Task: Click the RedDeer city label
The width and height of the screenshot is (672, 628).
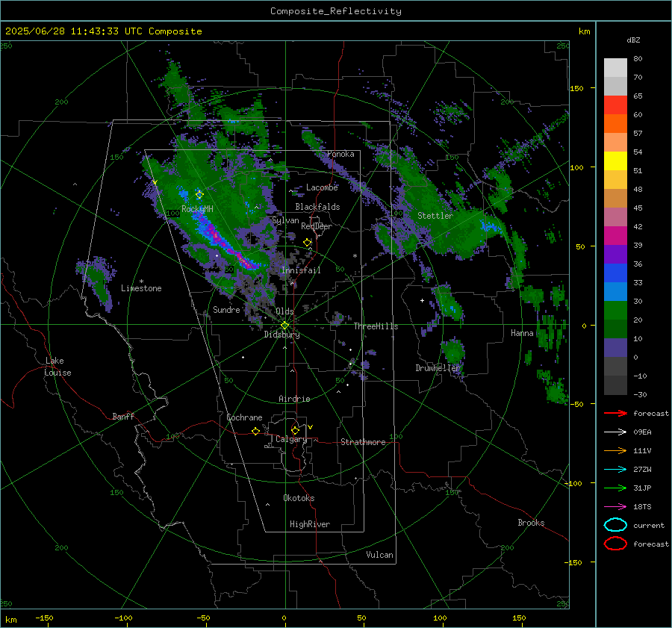Action: pos(317,226)
